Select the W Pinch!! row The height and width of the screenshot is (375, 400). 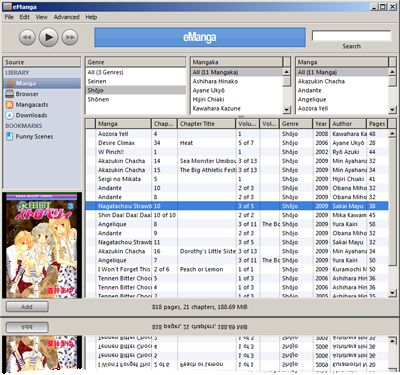coord(237,152)
